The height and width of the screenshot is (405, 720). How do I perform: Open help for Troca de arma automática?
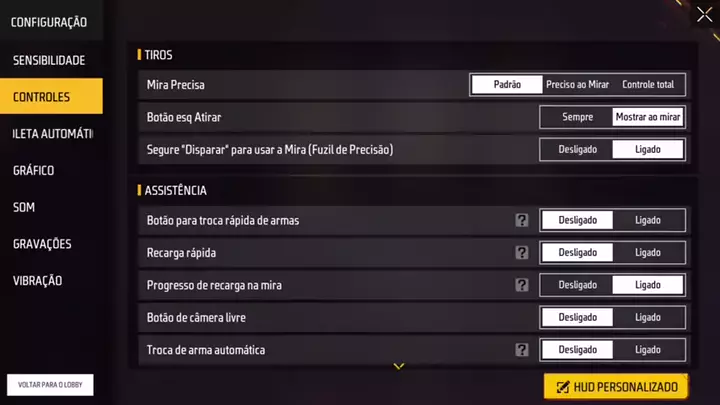pyautogui.click(x=521, y=350)
